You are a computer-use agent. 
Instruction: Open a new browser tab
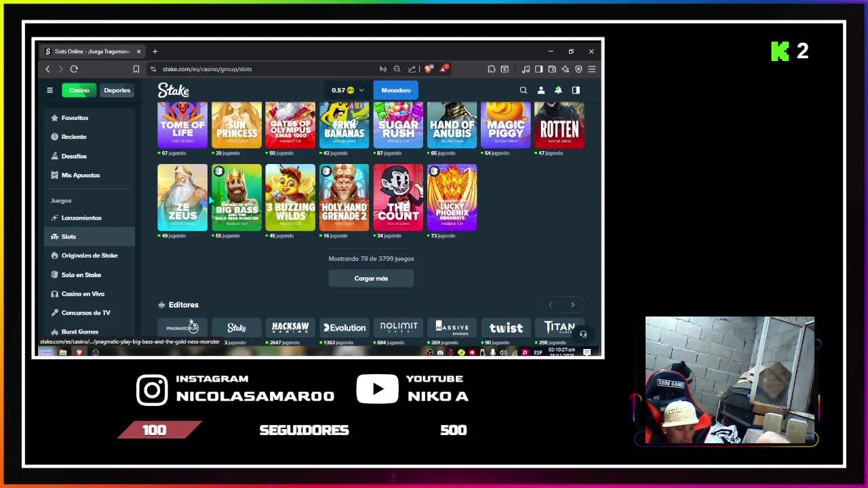coord(155,52)
